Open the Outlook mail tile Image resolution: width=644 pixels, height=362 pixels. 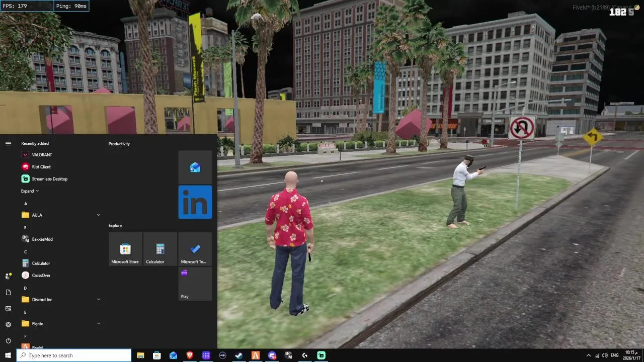[x=195, y=167]
